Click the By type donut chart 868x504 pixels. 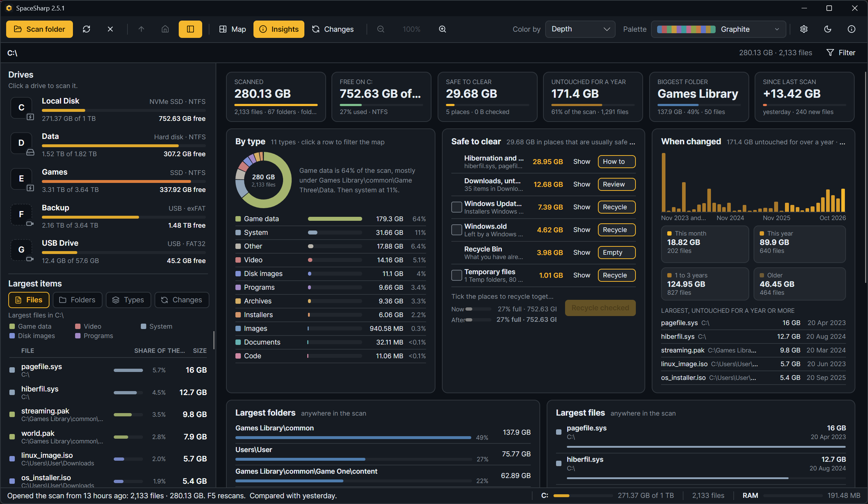[264, 180]
